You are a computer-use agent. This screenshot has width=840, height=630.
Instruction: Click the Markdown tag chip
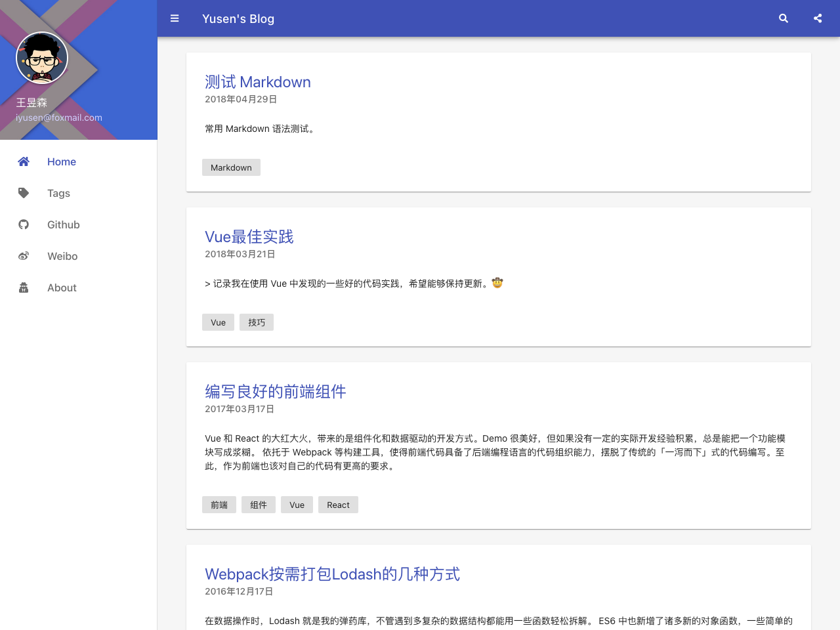(231, 167)
